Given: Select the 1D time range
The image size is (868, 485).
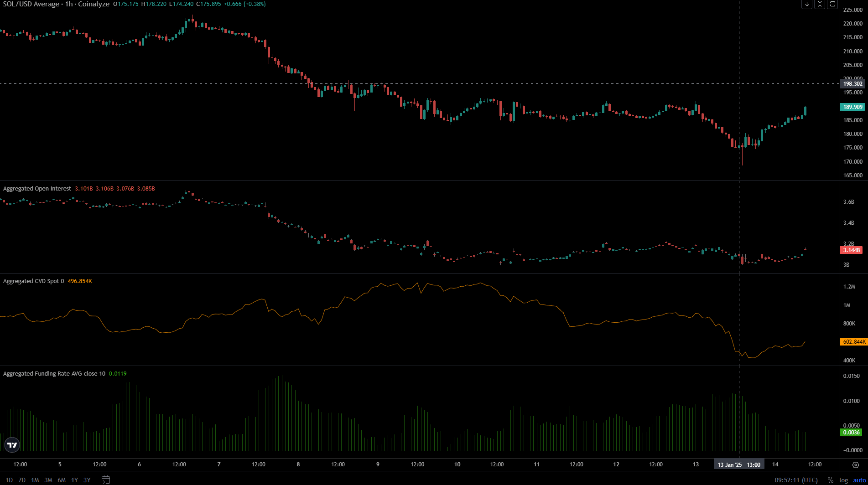Looking at the screenshot, I should coord(9,480).
